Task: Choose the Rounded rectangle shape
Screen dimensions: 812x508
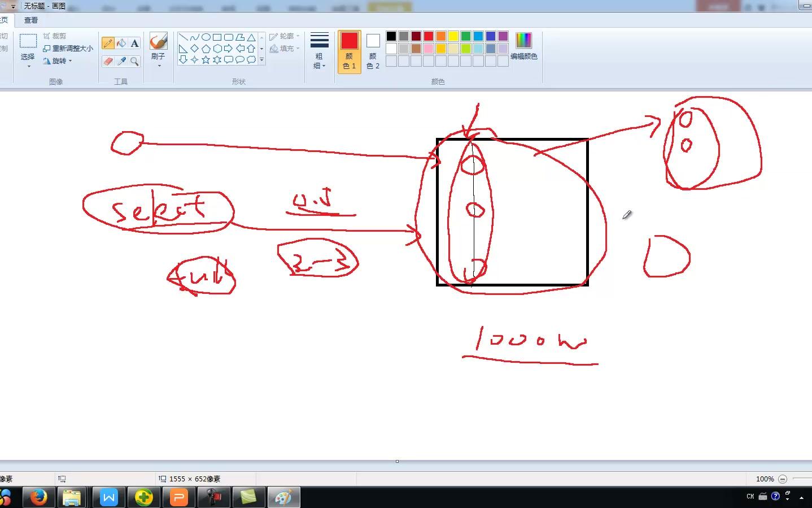Action: click(228, 37)
